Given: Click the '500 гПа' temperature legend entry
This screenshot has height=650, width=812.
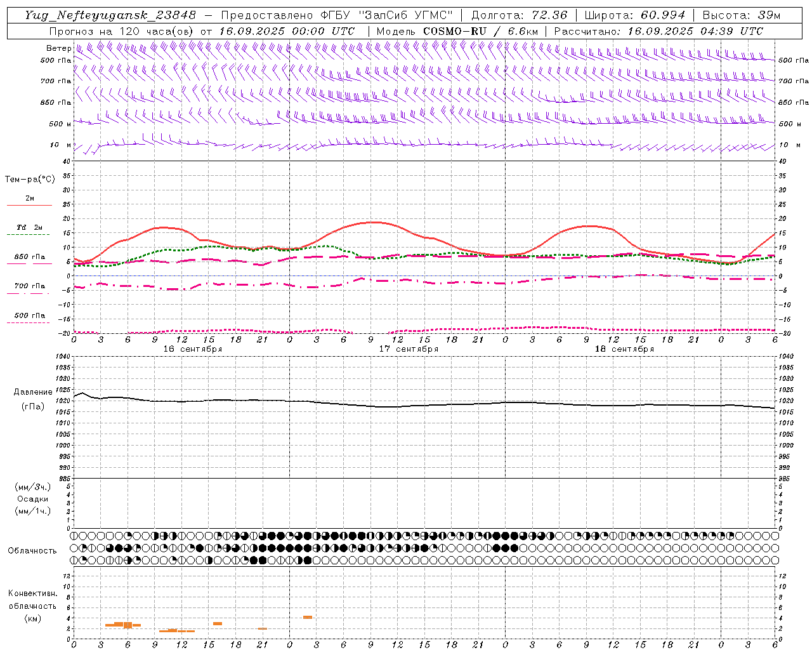Looking at the screenshot, I should point(30,315).
